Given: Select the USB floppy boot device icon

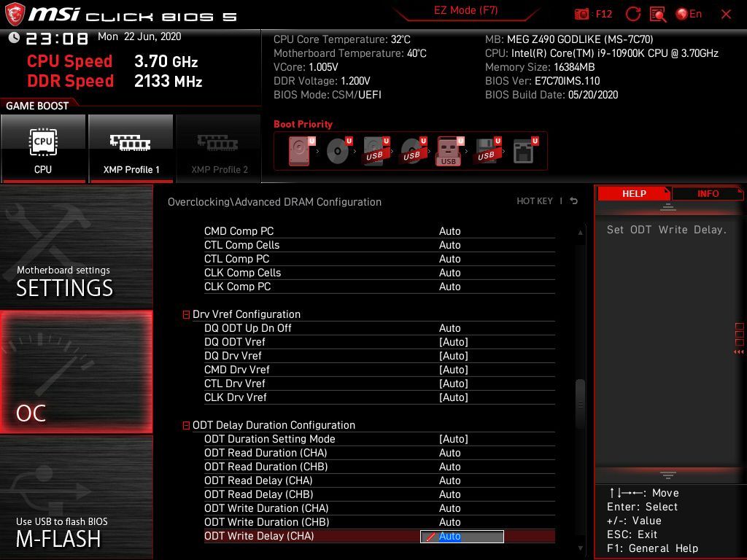Looking at the screenshot, I should pos(487,151).
